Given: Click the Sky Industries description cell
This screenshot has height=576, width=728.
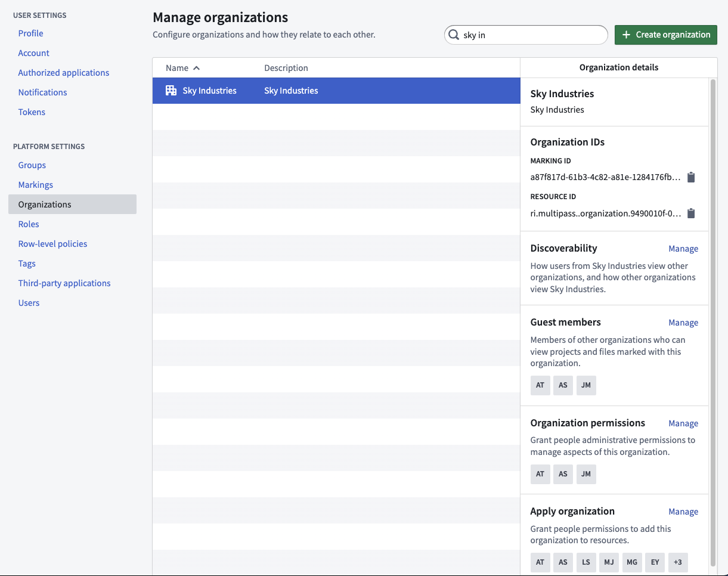Looking at the screenshot, I should [x=291, y=91].
